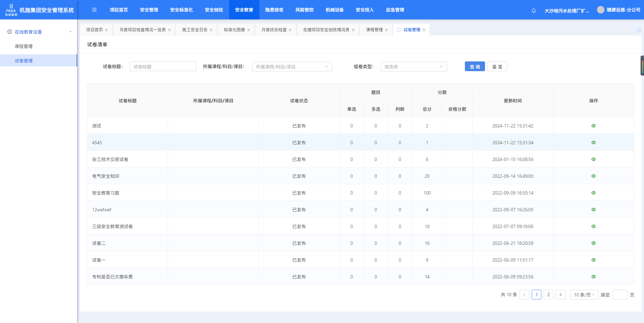Close the 施工安全日志 tab
644x323 pixels.
click(211, 30)
